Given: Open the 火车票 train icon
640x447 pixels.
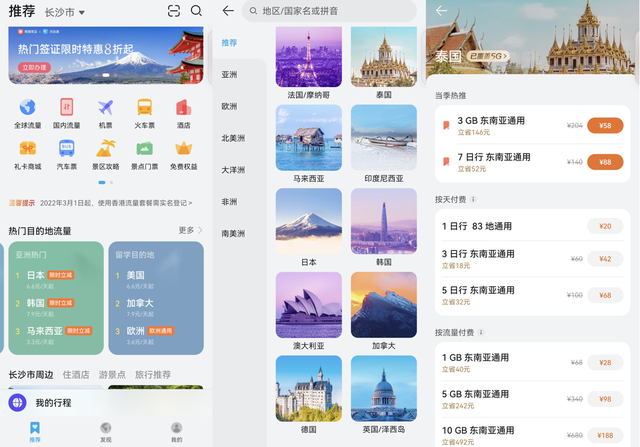Looking at the screenshot, I should [144, 107].
